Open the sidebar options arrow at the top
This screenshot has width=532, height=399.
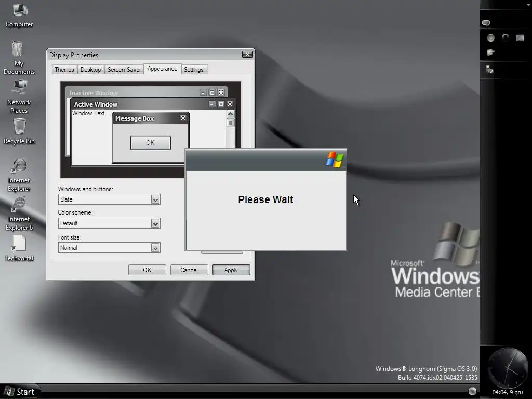pos(528,5)
